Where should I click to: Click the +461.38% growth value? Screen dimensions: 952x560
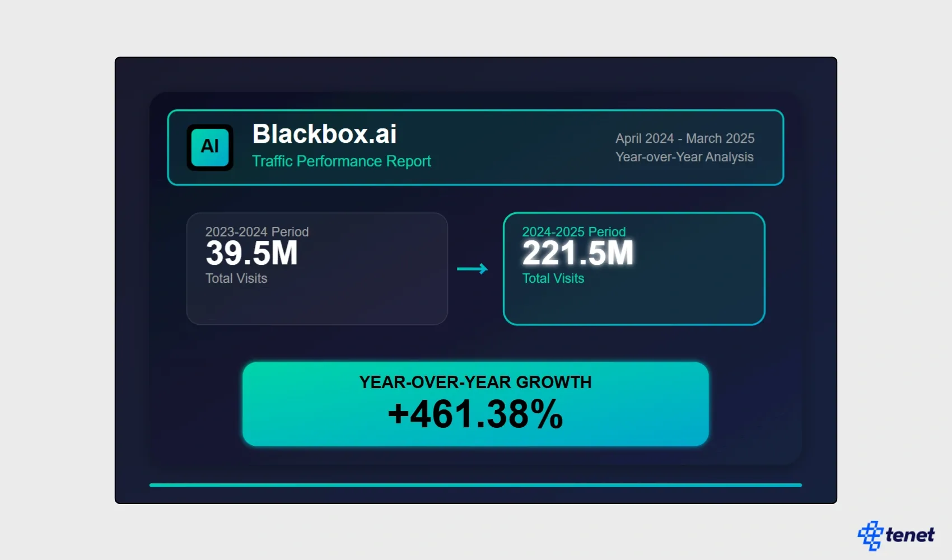point(475,414)
